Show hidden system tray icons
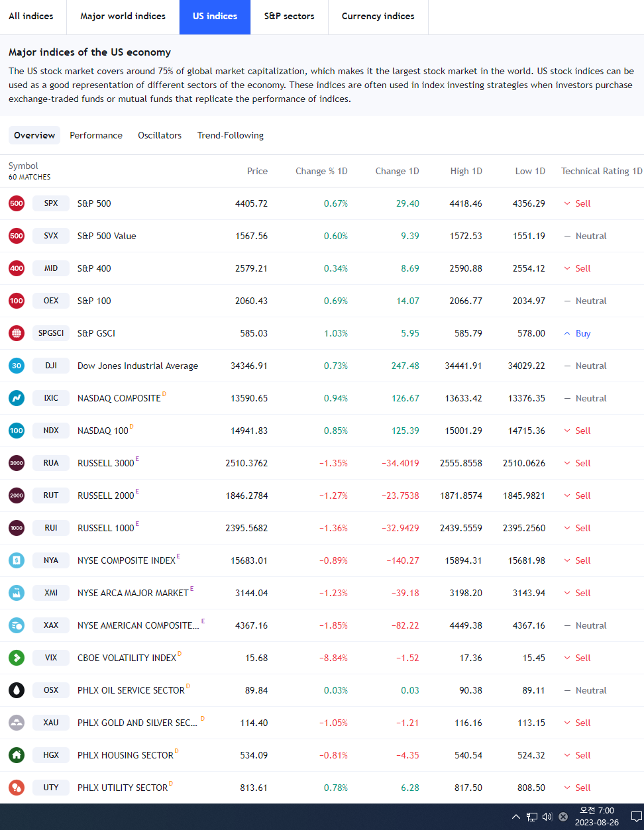The width and height of the screenshot is (644, 830). [x=516, y=817]
